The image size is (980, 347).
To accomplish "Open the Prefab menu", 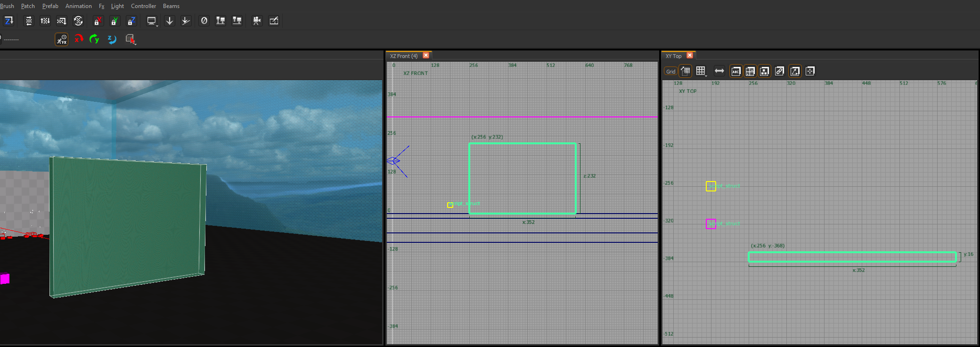I will coord(50,6).
